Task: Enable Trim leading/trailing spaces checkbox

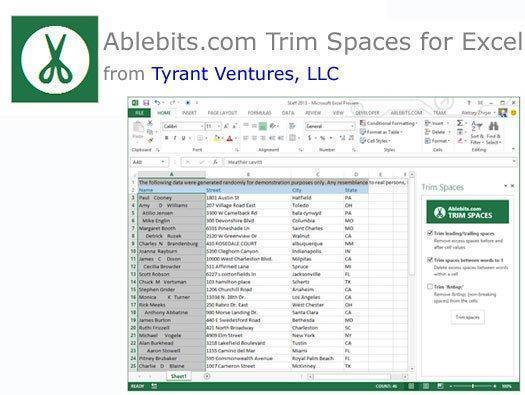Action: click(430, 233)
